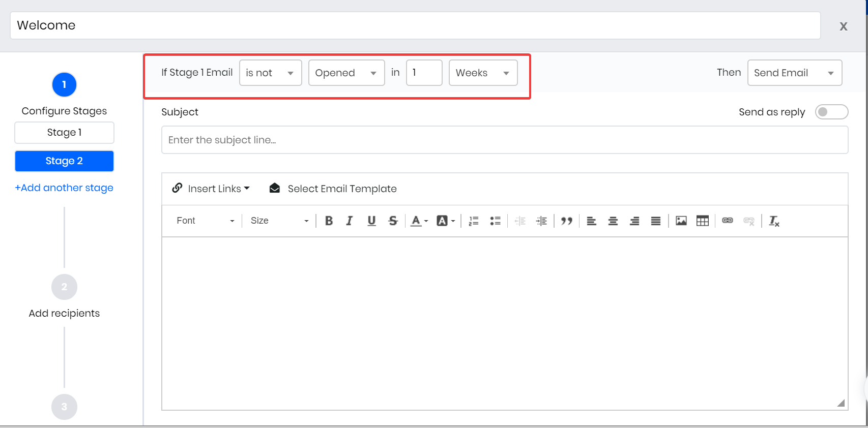This screenshot has height=428, width=868.
Task: Select the Stage 2 tab
Action: [x=64, y=161]
